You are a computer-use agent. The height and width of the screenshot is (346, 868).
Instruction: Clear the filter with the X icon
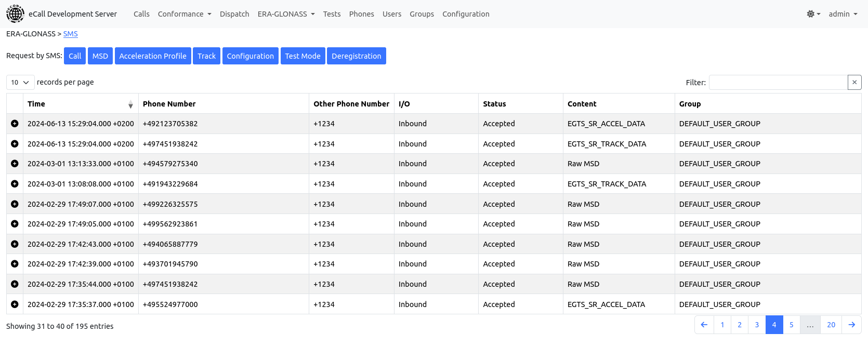854,82
